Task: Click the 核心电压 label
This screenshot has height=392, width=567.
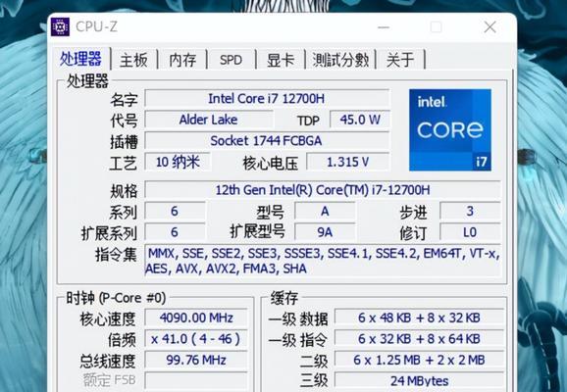Action: pos(271,164)
